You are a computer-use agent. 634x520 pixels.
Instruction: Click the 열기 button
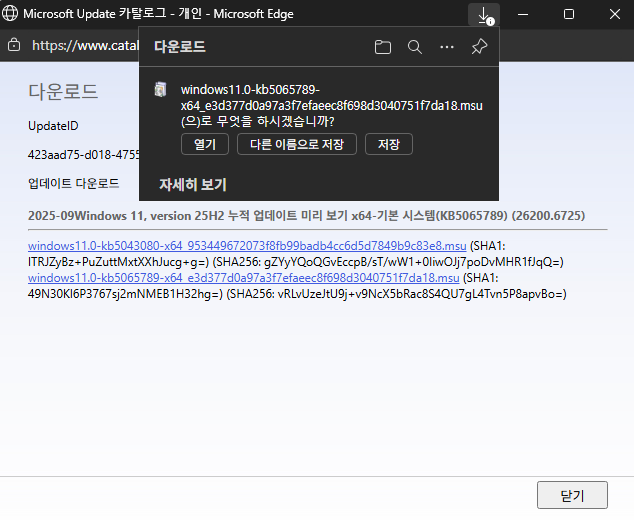coord(205,144)
